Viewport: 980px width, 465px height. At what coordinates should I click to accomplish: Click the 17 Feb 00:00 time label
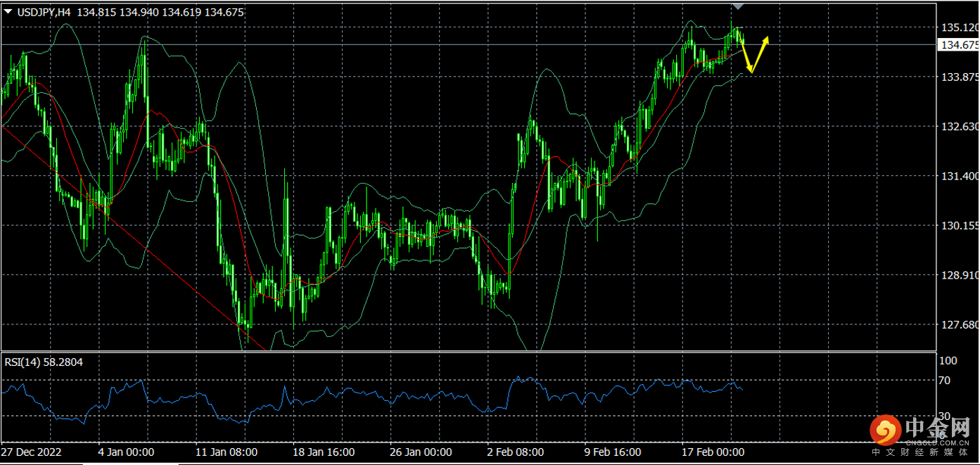tap(711, 452)
